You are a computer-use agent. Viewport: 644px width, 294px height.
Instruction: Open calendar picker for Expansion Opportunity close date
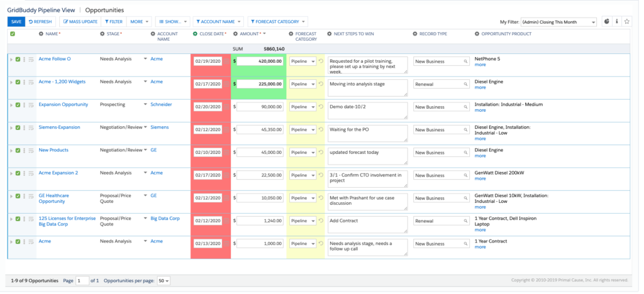[226, 107]
